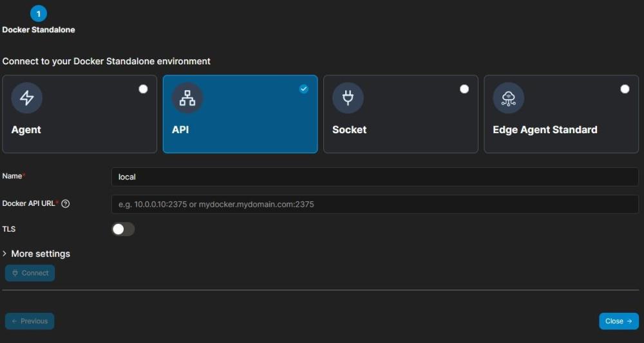
Task: Focus the Docker API URL field
Action: coord(375,204)
